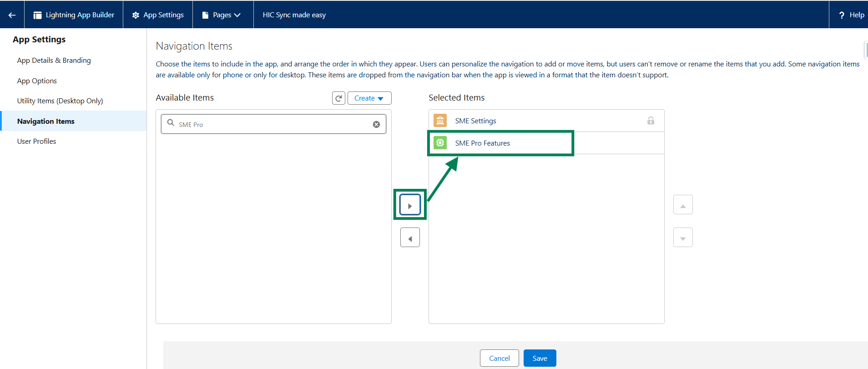Screen dimensions: 868x369
Task: Save the navigation items
Action: click(540, 358)
